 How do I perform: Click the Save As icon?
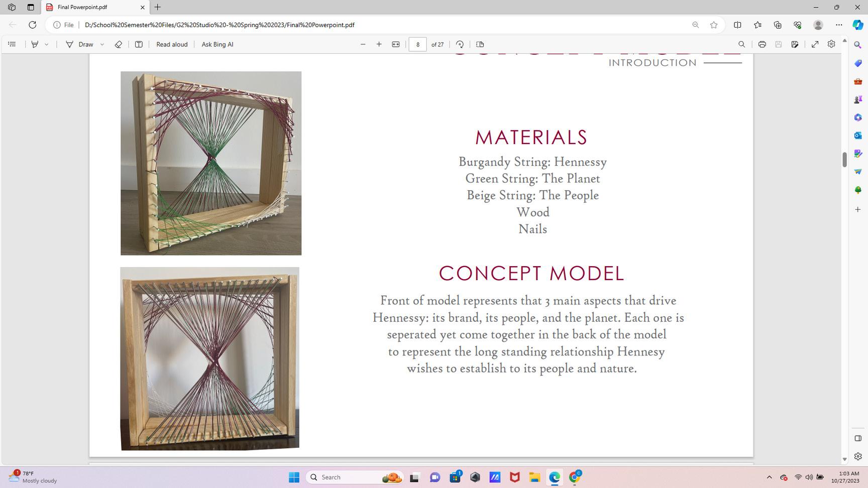(795, 44)
